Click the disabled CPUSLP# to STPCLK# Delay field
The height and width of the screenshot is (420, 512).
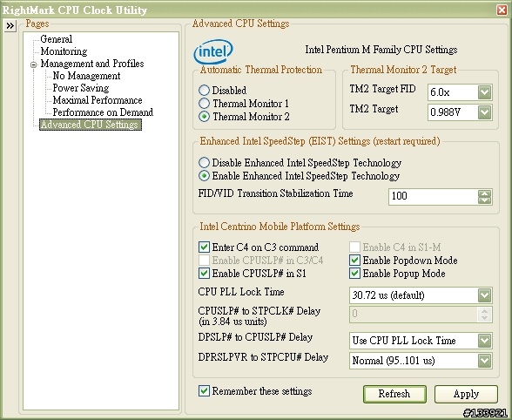click(421, 315)
